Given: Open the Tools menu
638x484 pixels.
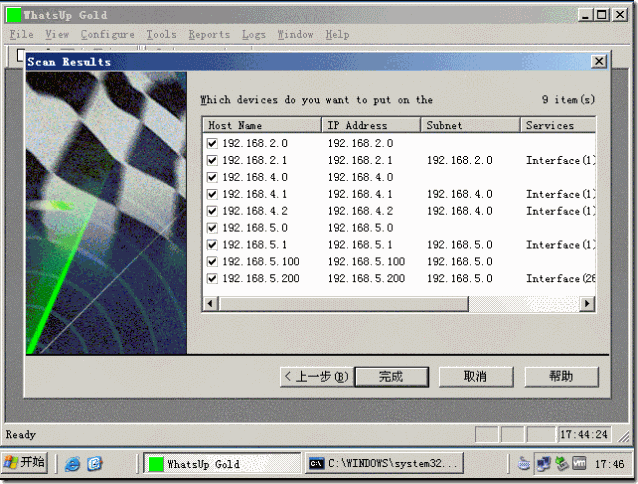Looking at the screenshot, I should 162,35.
